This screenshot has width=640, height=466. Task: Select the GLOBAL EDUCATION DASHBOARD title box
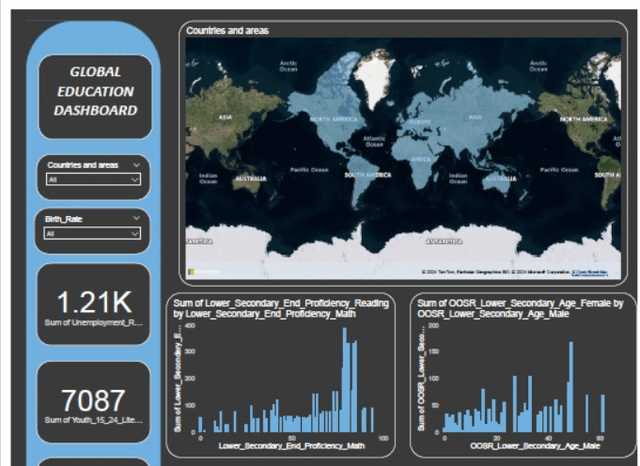pyautogui.click(x=95, y=97)
